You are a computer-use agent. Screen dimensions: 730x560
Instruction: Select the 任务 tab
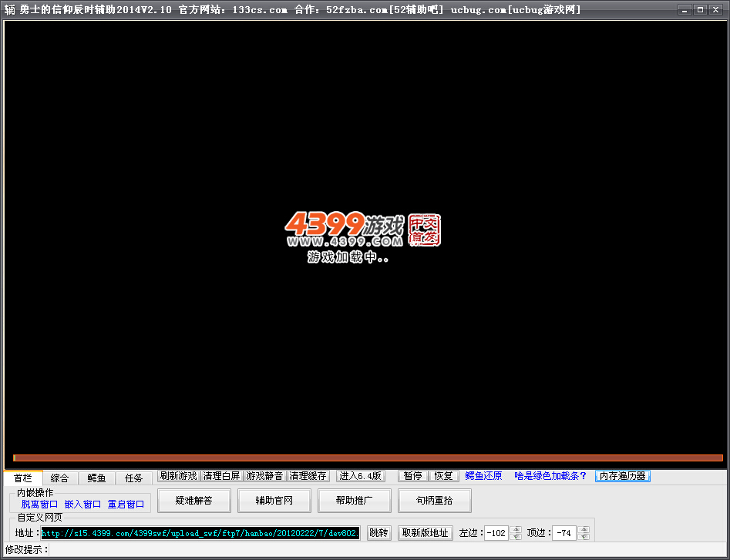(133, 478)
